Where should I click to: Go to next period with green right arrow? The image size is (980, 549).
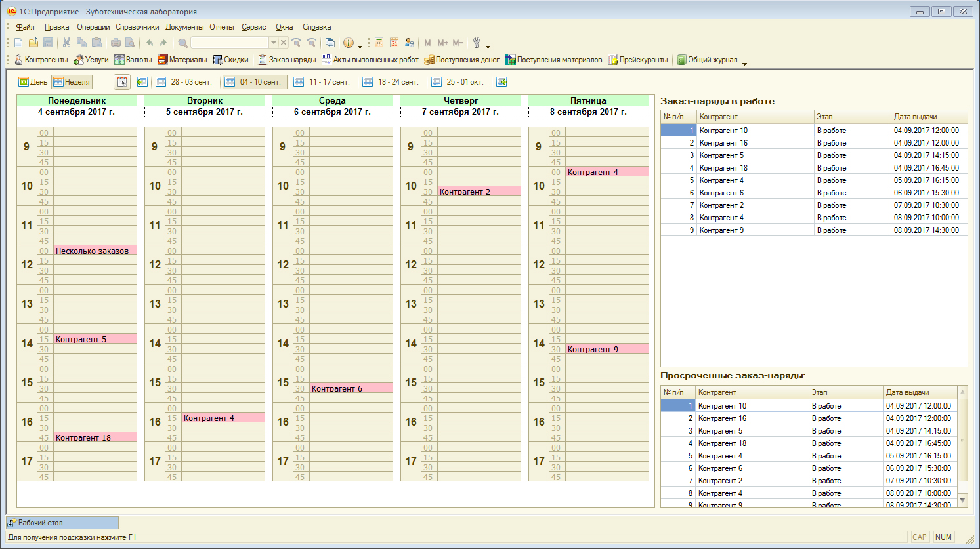tap(501, 82)
